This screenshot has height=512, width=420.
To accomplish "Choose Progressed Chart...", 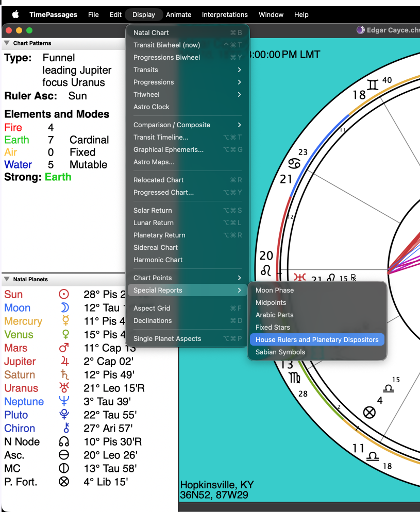I will [x=187, y=193].
